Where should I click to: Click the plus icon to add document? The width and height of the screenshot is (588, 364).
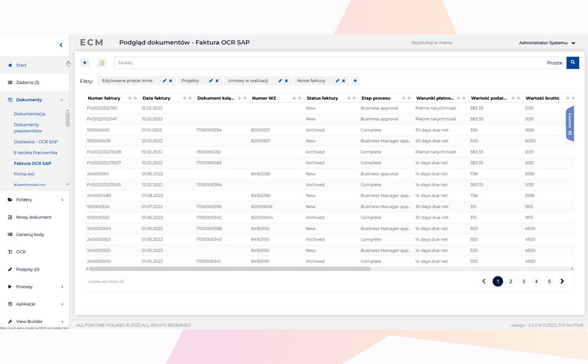[x=84, y=63]
